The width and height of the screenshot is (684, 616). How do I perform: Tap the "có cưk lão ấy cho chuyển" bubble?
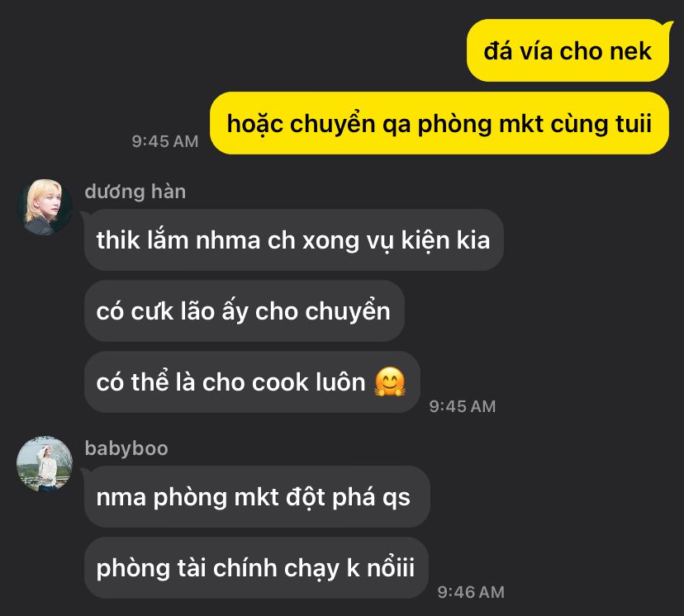click(x=245, y=310)
